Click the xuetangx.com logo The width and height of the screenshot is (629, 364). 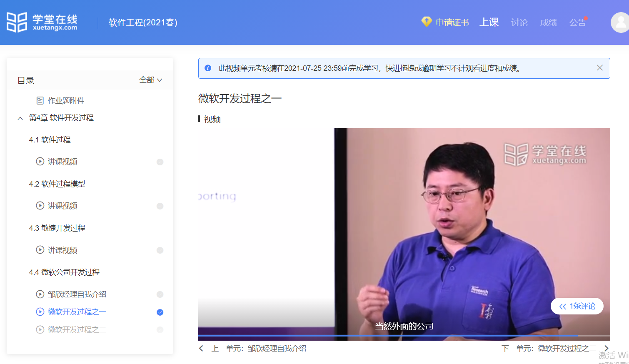pyautogui.click(x=42, y=22)
